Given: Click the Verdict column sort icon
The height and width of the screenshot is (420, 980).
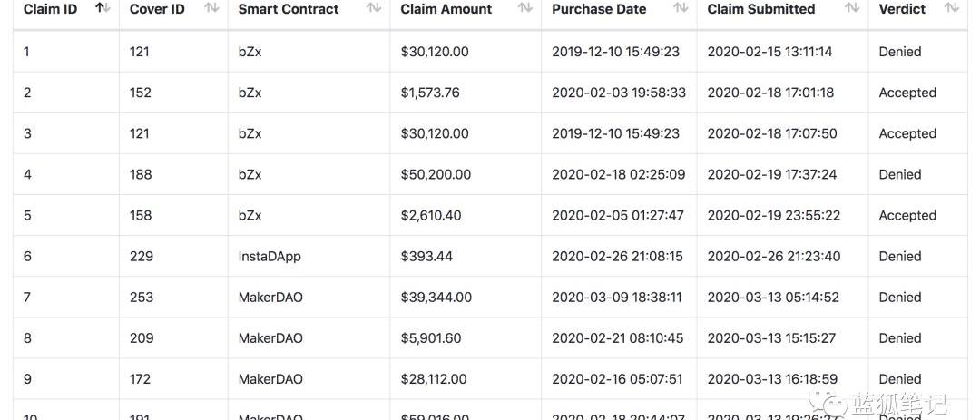Looking at the screenshot, I should pyautogui.click(x=951, y=8).
